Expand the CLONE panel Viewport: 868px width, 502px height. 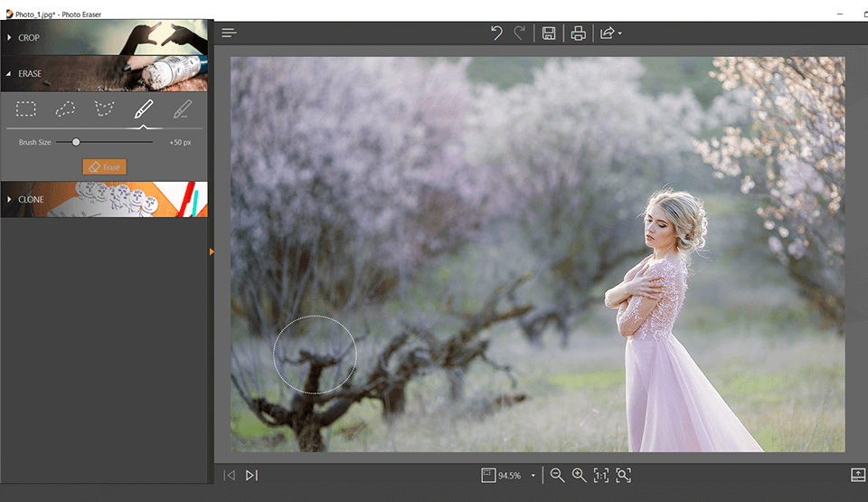[x=104, y=200]
